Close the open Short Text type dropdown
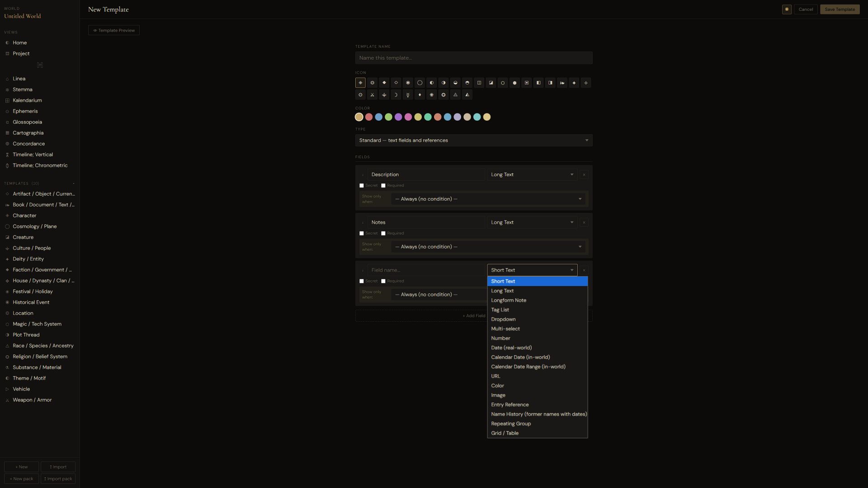Image resolution: width=868 pixels, height=488 pixels. (532, 270)
